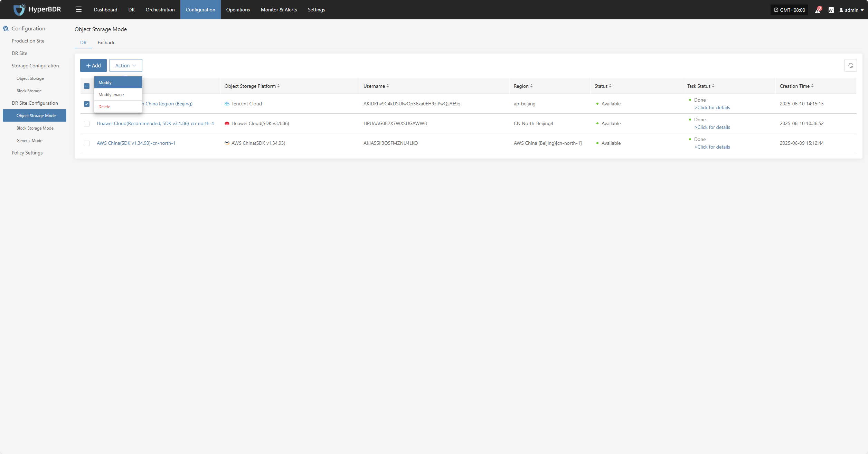868x454 pixels.
Task: Open AWS row Click for details link
Action: click(x=712, y=147)
